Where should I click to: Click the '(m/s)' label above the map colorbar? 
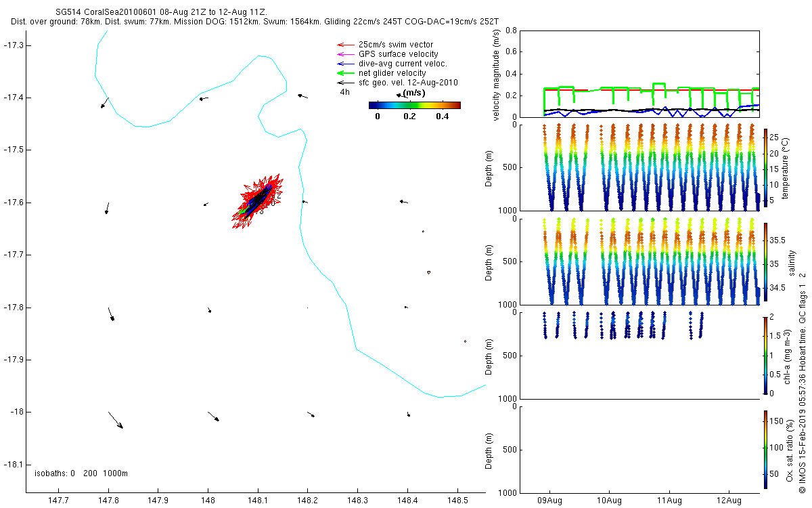point(414,93)
